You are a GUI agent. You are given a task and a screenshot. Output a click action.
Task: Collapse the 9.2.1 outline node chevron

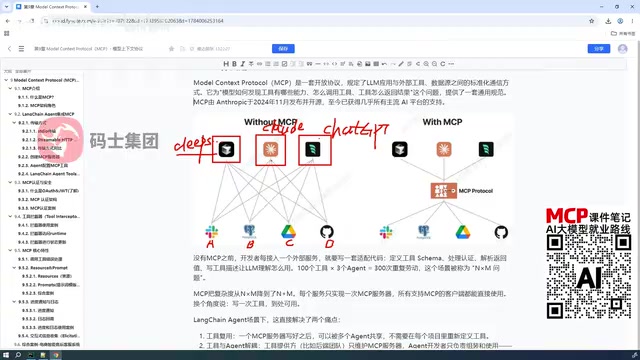14,122
